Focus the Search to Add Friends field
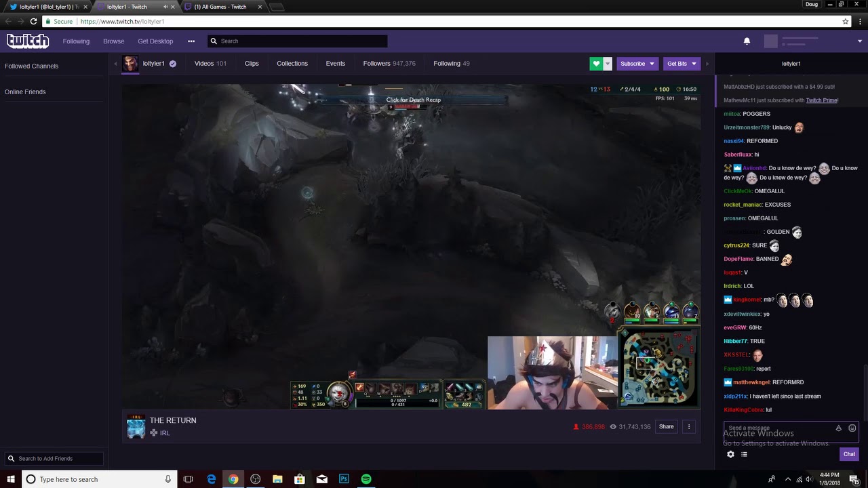 54,459
